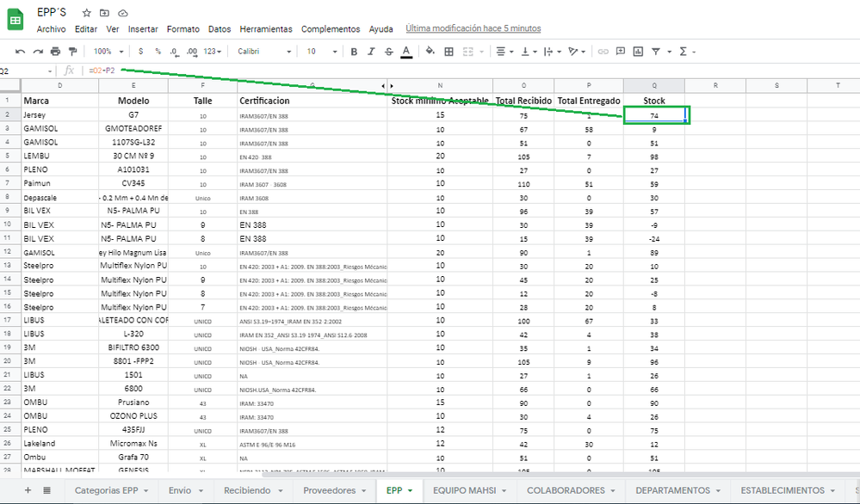Open the zoom 100% dropdown
The width and height of the screenshot is (860, 504).
point(108,52)
